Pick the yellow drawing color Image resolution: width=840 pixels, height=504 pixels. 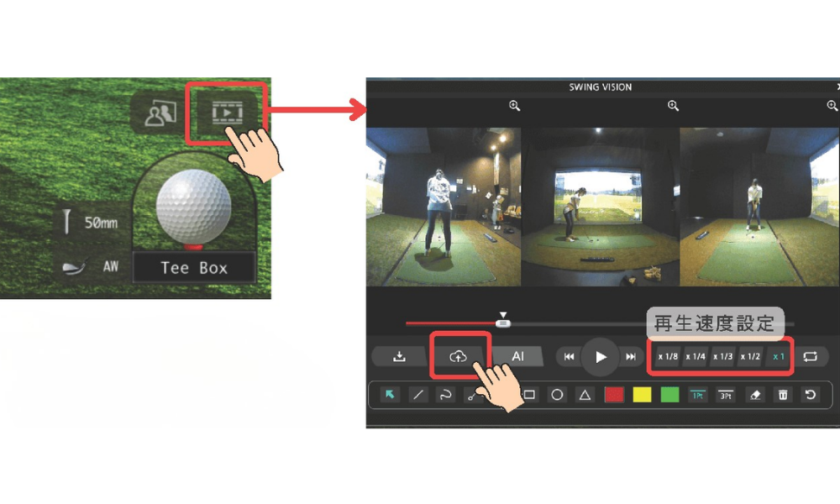(x=642, y=396)
